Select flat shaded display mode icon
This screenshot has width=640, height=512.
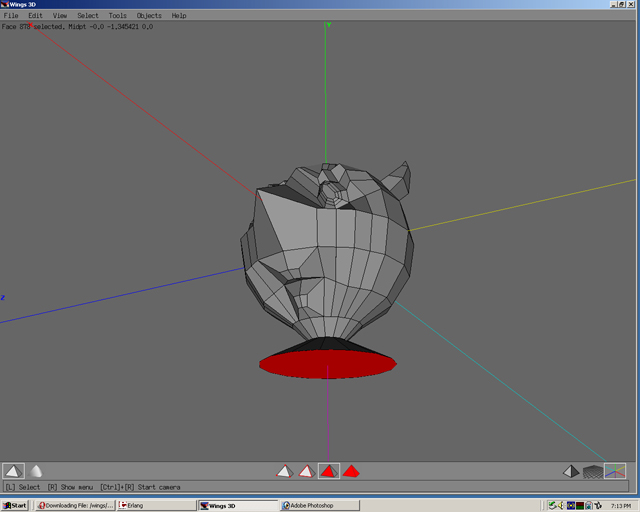tap(13, 471)
